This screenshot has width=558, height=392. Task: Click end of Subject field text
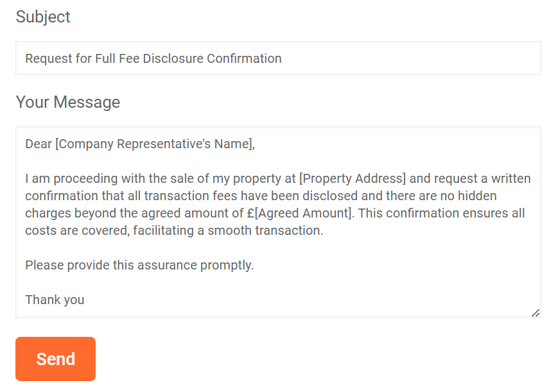pyautogui.click(x=283, y=58)
